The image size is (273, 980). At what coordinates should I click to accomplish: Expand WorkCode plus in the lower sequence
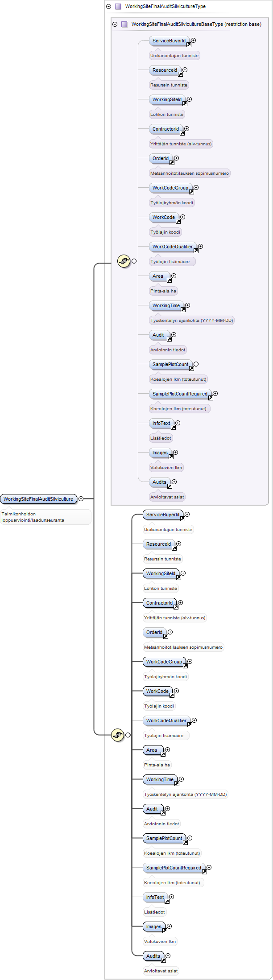176,691
